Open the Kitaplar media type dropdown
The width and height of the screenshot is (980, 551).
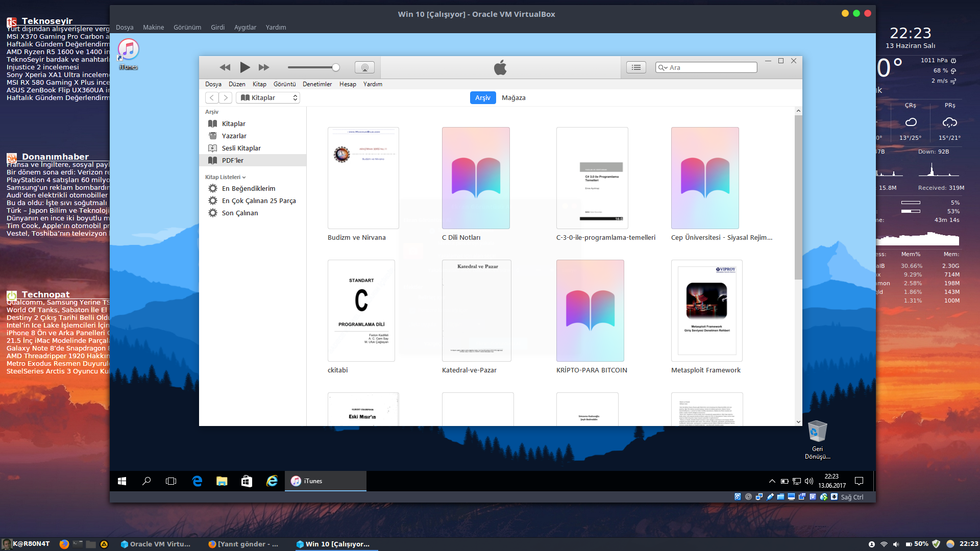268,97
